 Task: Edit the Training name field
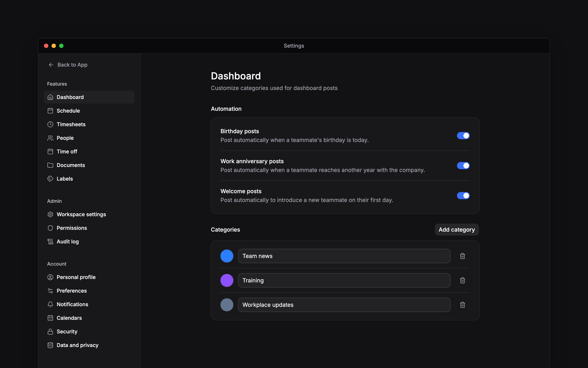click(x=344, y=280)
